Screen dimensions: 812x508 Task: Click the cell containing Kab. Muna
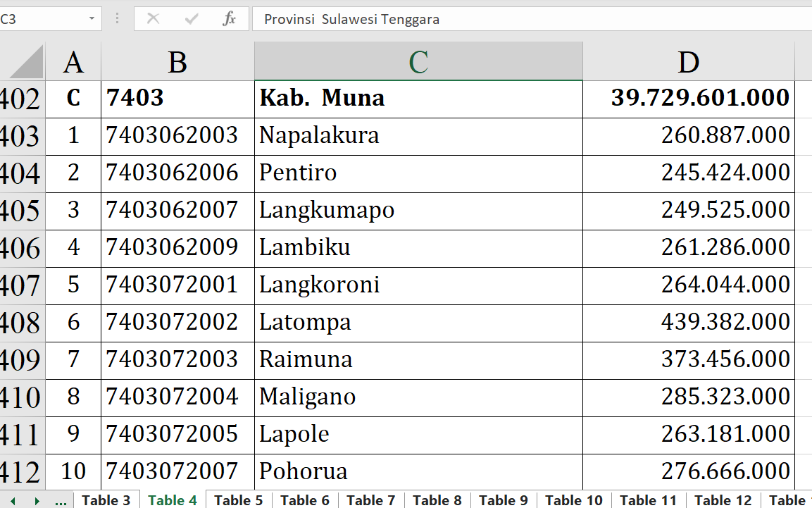pos(418,98)
